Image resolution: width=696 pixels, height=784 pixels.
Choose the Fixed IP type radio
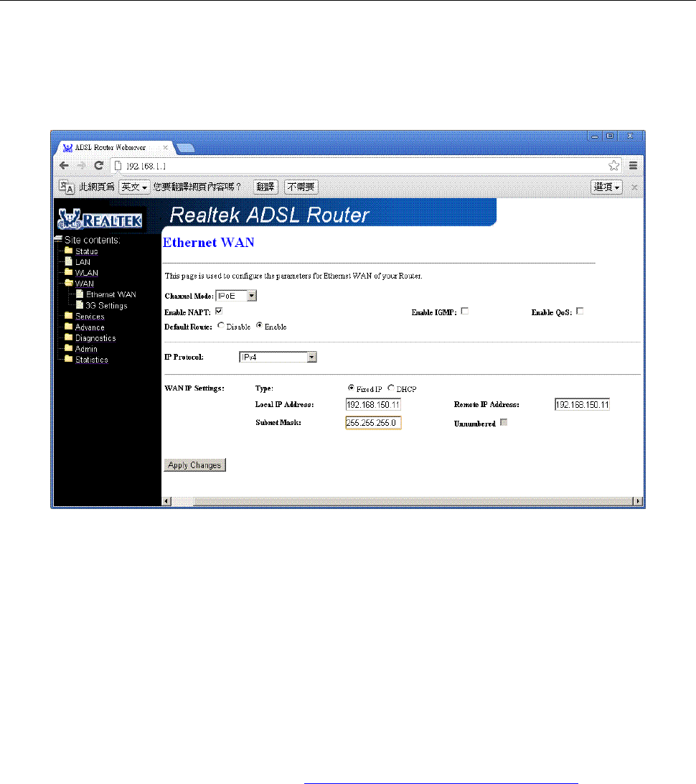click(352, 388)
